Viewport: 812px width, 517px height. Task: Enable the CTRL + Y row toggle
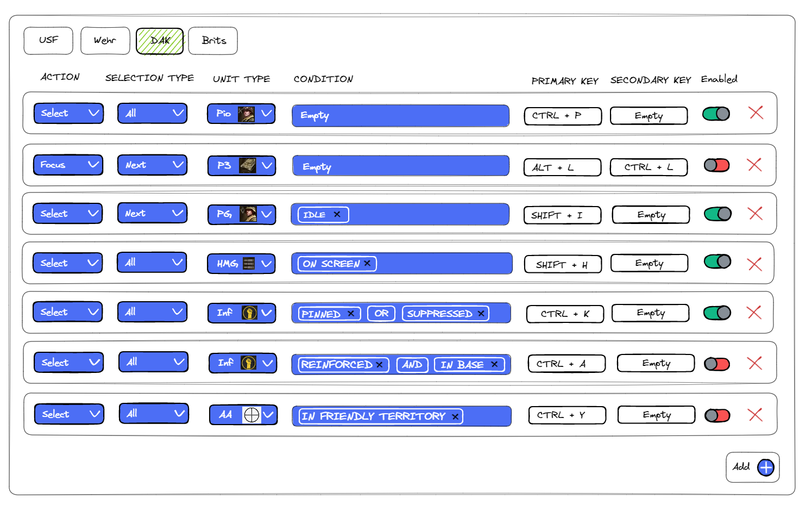717,416
